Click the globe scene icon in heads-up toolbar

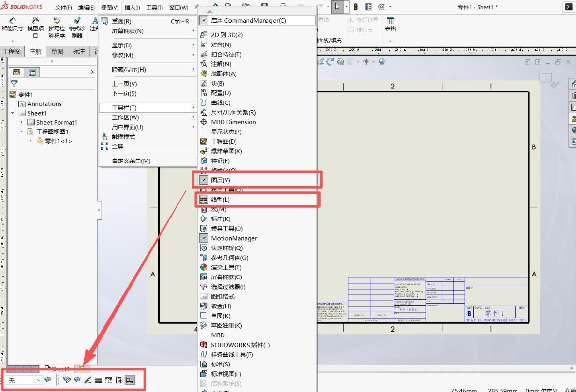(382, 62)
